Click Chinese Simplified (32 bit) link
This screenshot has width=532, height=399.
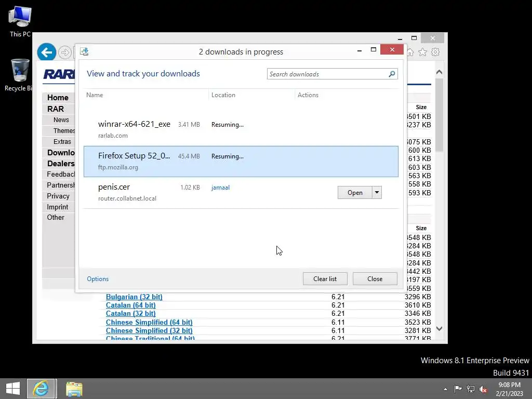tap(149, 330)
